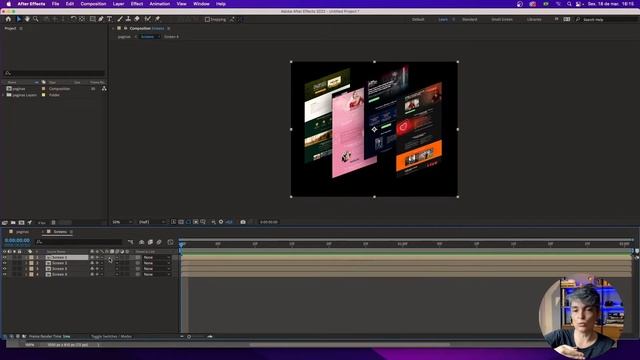Expand layer 2 properties twirl arrow
This screenshot has height=360, width=640.
point(27,263)
